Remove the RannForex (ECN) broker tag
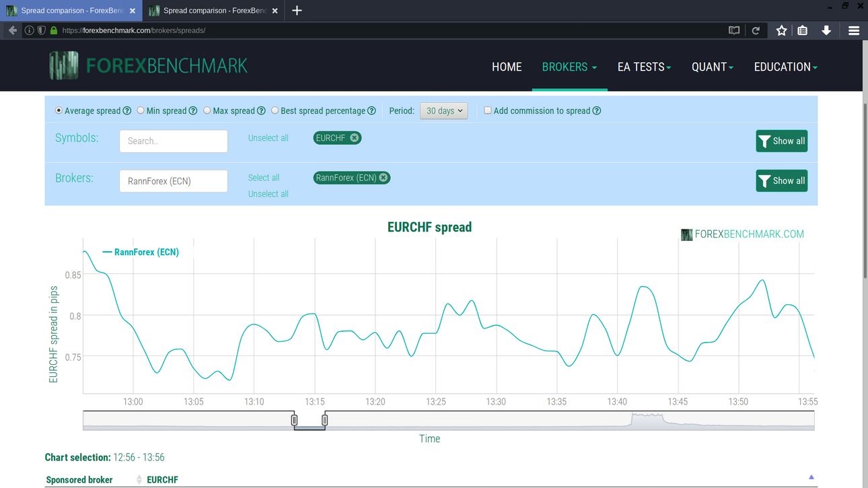 click(384, 178)
